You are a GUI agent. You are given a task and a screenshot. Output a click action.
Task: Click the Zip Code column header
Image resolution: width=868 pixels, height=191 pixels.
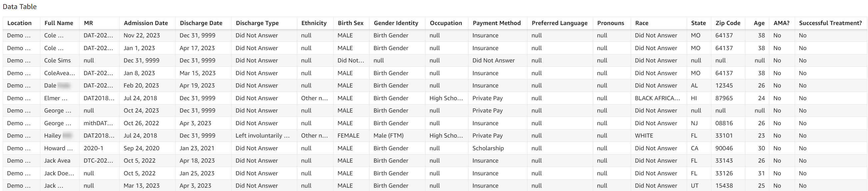pos(728,23)
